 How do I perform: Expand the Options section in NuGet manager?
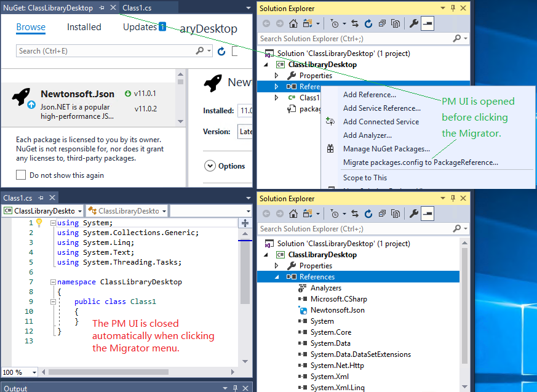coord(210,165)
